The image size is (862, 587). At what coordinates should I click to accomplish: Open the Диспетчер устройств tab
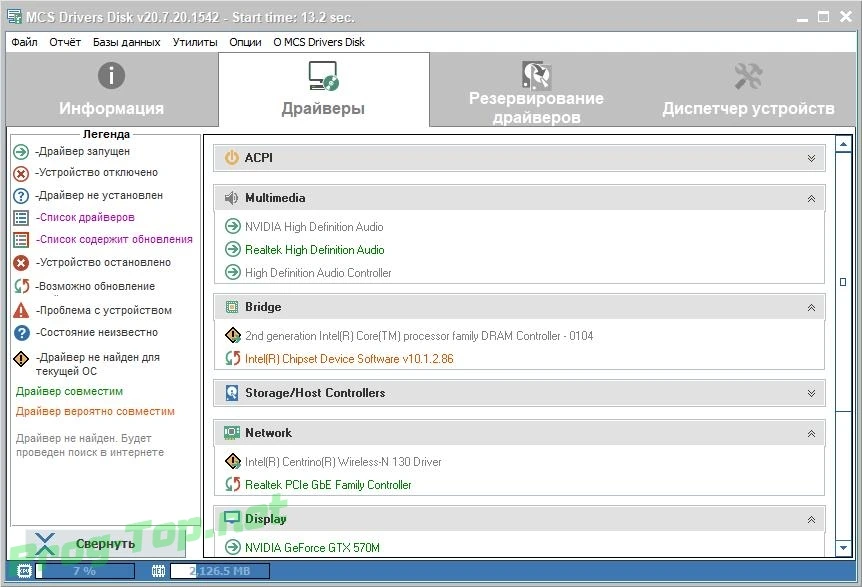pos(748,89)
